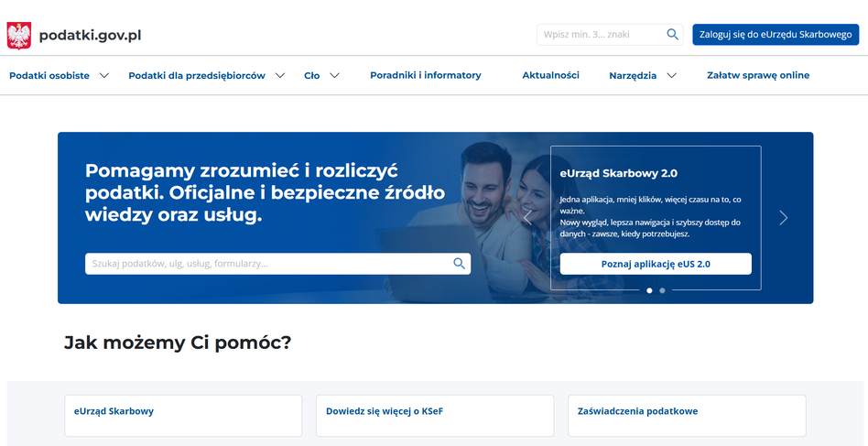Image resolution: width=868 pixels, height=446 pixels.
Task: Expand the Narzędzia menu chevron
Action: [x=671, y=76]
